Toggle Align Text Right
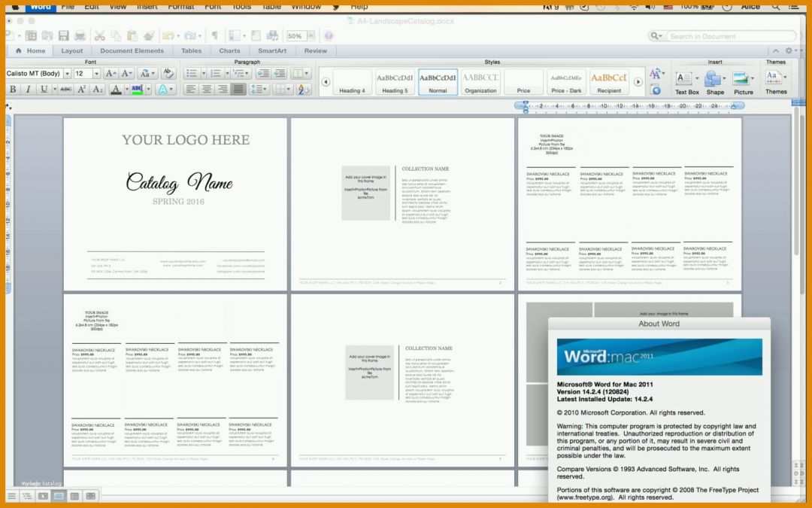Viewport: 812px width, 508px height. coord(223,89)
